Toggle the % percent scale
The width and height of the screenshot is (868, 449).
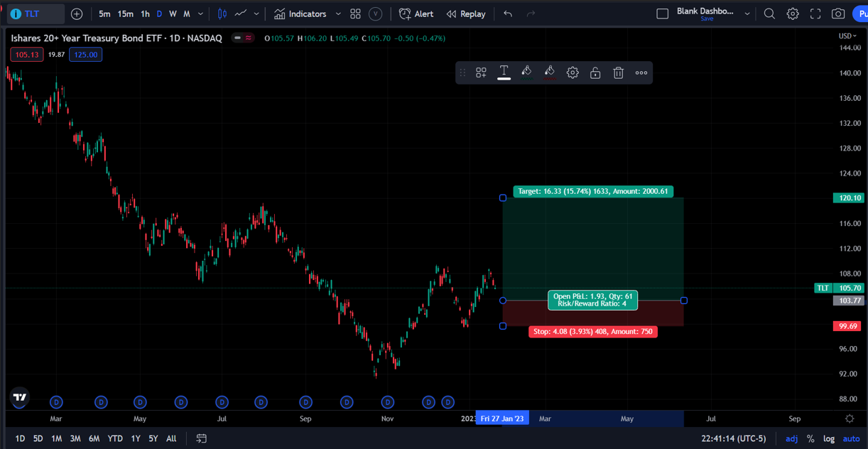pos(810,438)
